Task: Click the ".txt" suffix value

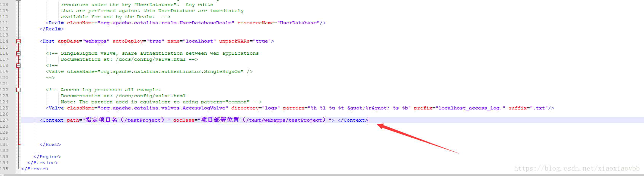Action: [x=539, y=108]
